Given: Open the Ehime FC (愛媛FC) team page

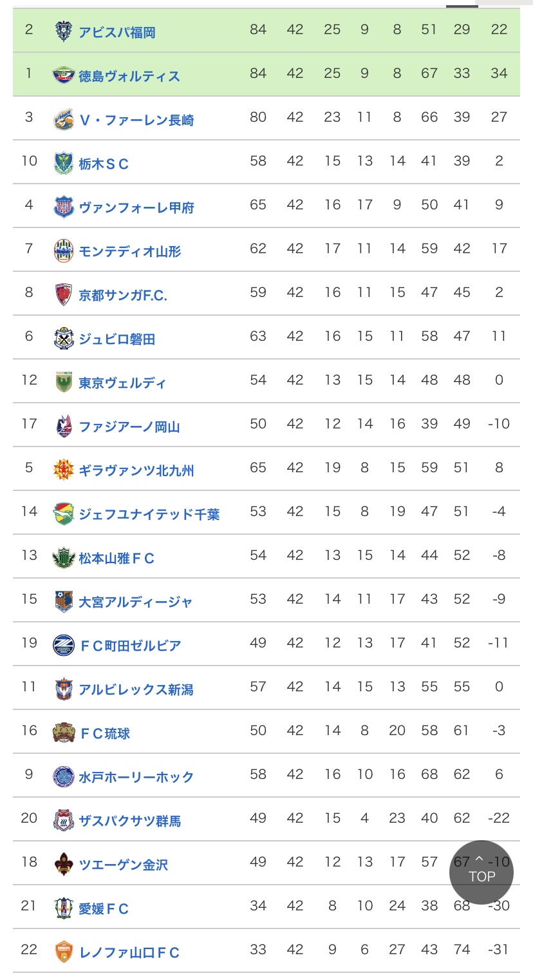Looking at the screenshot, I should (104, 908).
